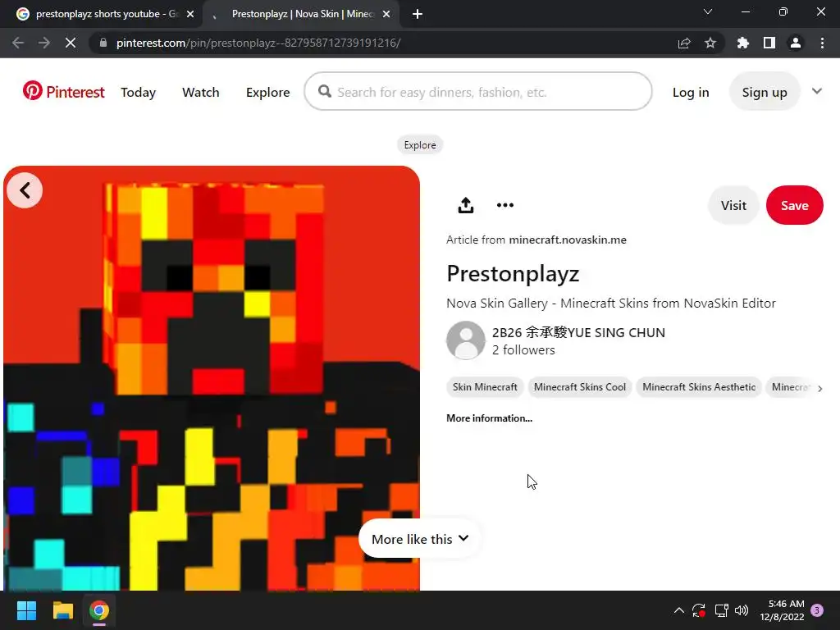Close the prestonplayz shorts youtube tab
The width and height of the screenshot is (840, 630).
pos(190,15)
